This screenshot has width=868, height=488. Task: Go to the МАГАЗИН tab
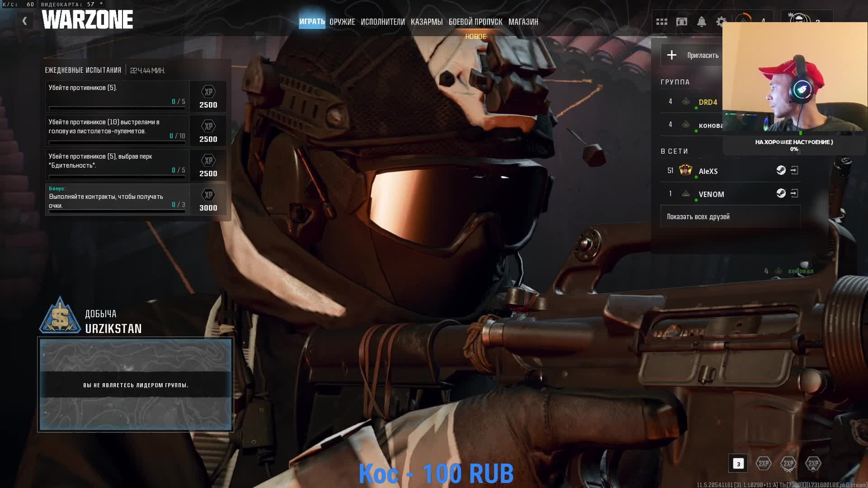pyautogui.click(x=523, y=22)
